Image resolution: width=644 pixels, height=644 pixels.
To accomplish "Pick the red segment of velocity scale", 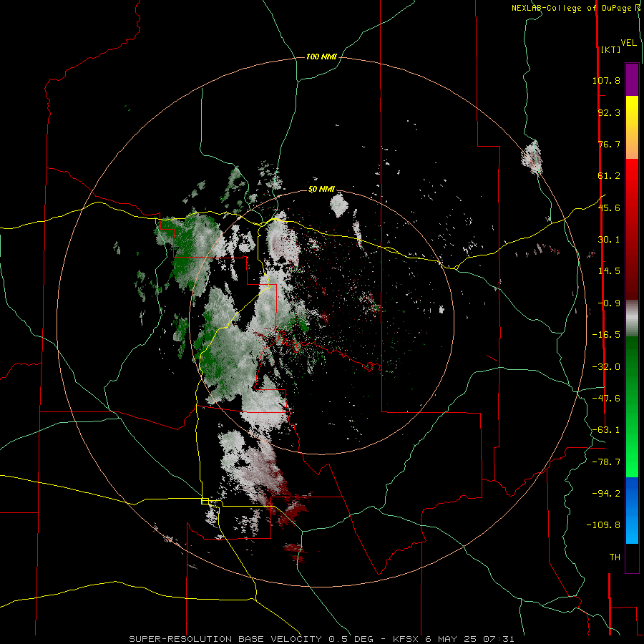I will point(632,229).
